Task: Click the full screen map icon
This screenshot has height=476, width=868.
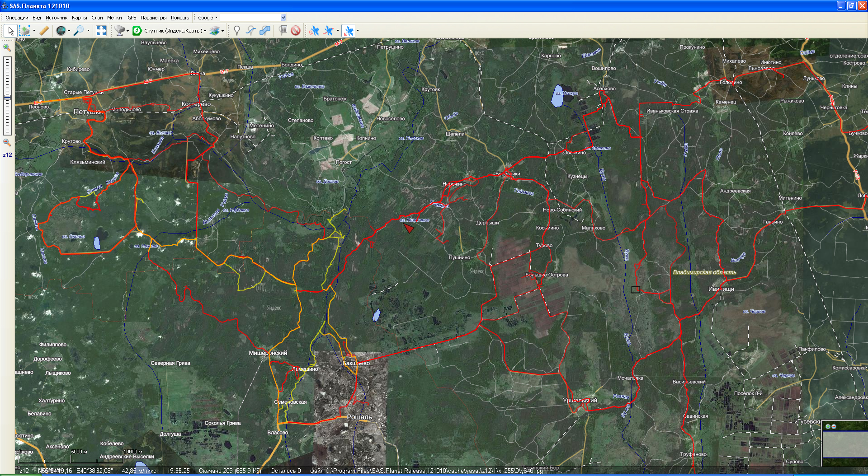Action: (101, 31)
